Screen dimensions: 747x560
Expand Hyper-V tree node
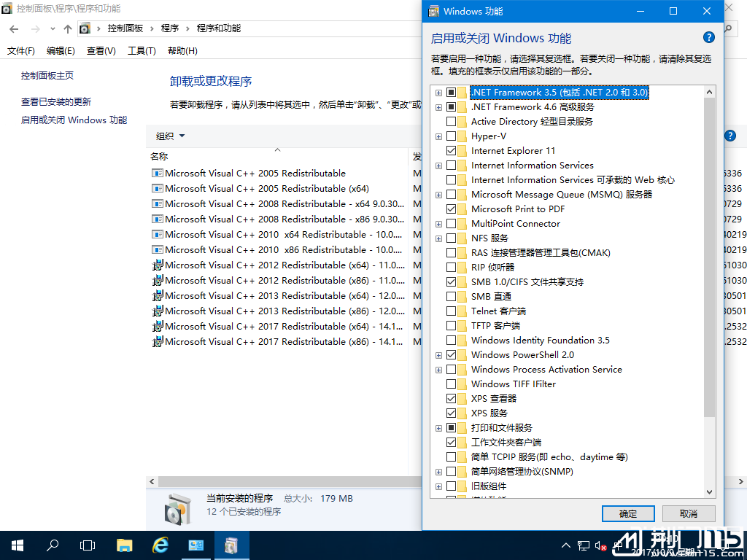(x=438, y=136)
